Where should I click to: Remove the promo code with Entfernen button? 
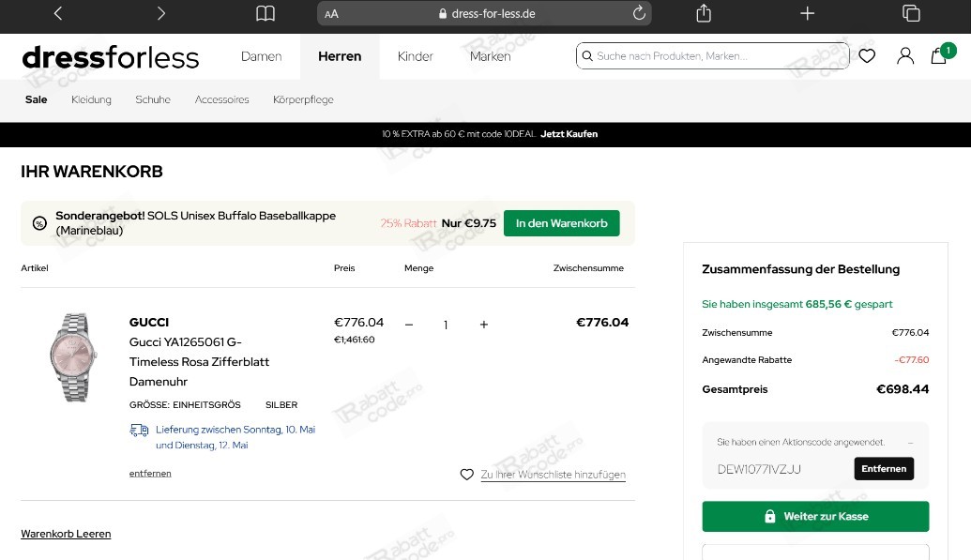click(x=884, y=468)
